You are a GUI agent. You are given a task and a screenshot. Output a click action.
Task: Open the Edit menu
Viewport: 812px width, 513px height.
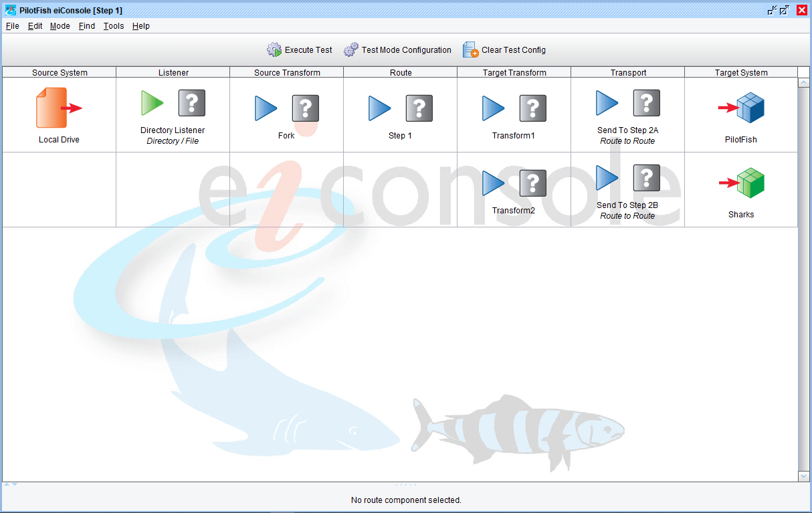35,26
